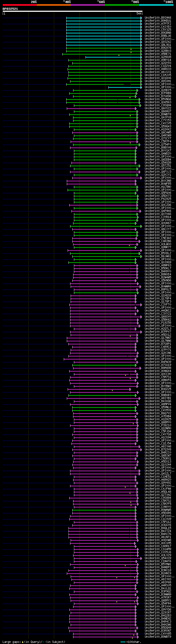The width and height of the screenshot is (176, 644).
Task: Select the label UniRef100_Q6FXJ3
Action: pyautogui.click(x=158, y=172)
